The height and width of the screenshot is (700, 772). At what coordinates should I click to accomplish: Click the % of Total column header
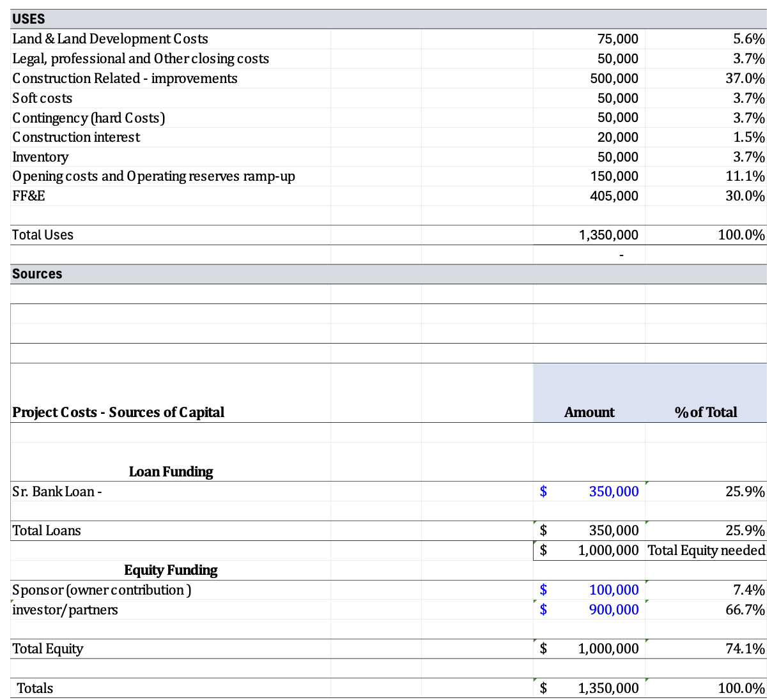706,413
